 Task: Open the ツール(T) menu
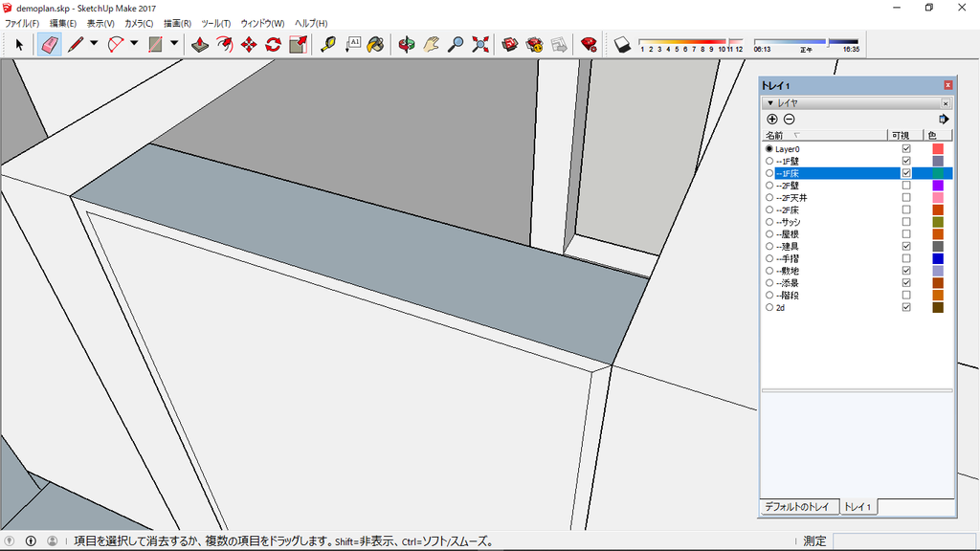216,24
